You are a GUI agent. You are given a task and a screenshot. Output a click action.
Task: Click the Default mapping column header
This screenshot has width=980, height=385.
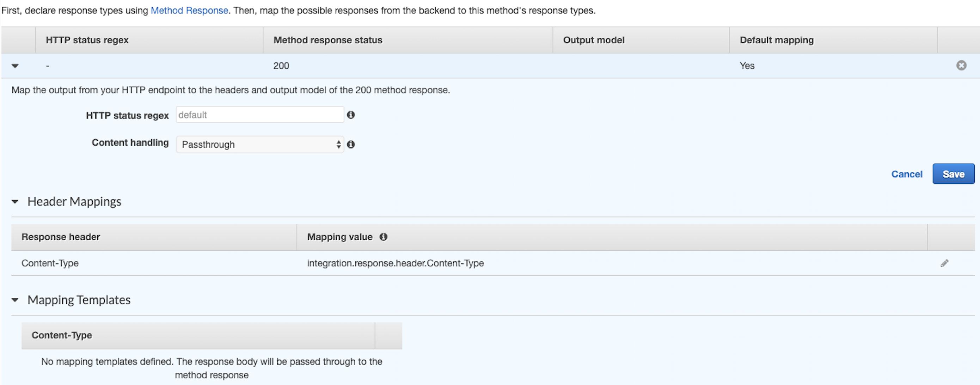click(x=777, y=40)
